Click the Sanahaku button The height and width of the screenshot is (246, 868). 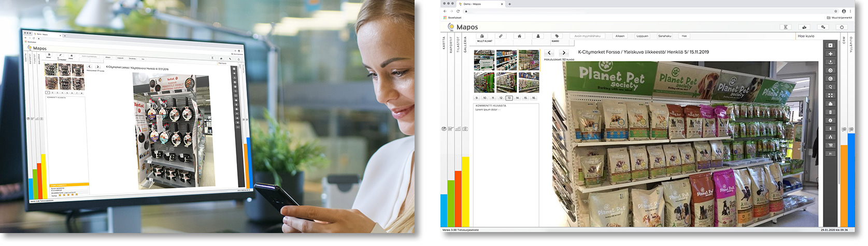pyautogui.click(x=665, y=36)
